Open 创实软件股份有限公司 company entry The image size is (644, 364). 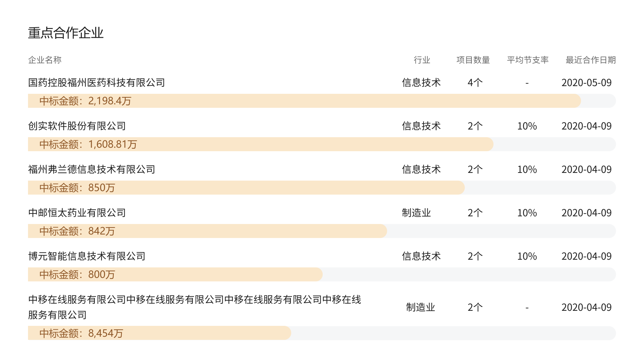tap(77, 126)
